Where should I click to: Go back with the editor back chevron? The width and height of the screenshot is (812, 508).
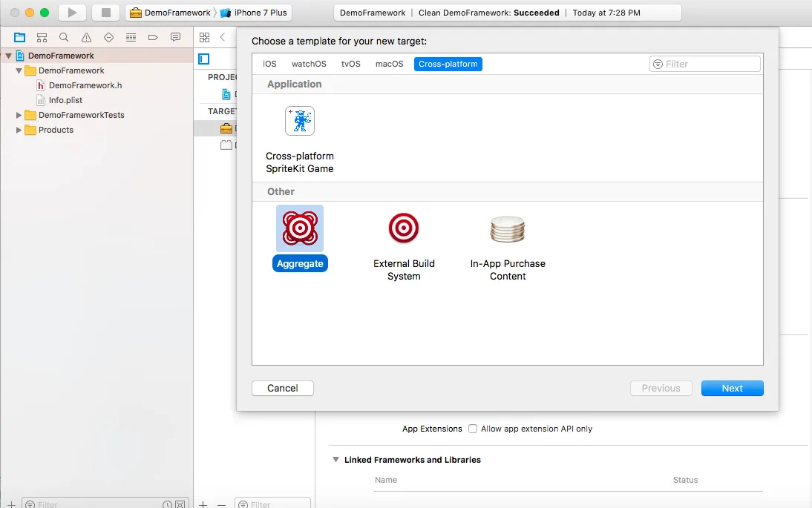click(x=223, y=37)
